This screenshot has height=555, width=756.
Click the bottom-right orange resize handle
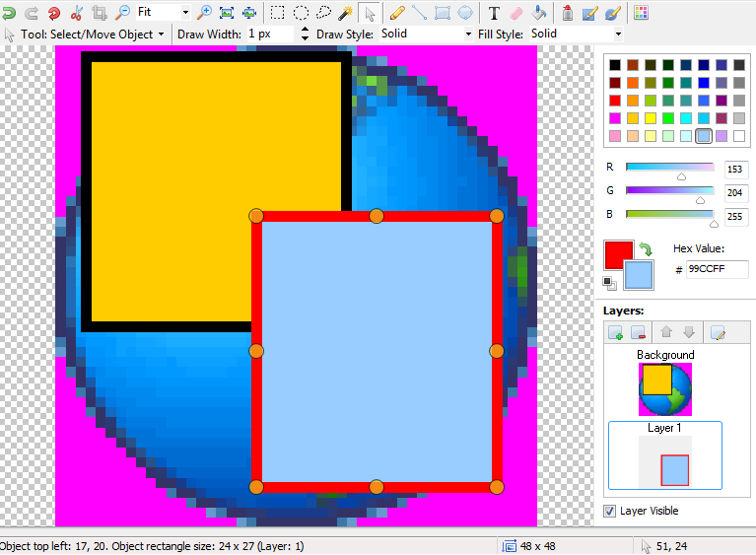[x=497, y=487]
